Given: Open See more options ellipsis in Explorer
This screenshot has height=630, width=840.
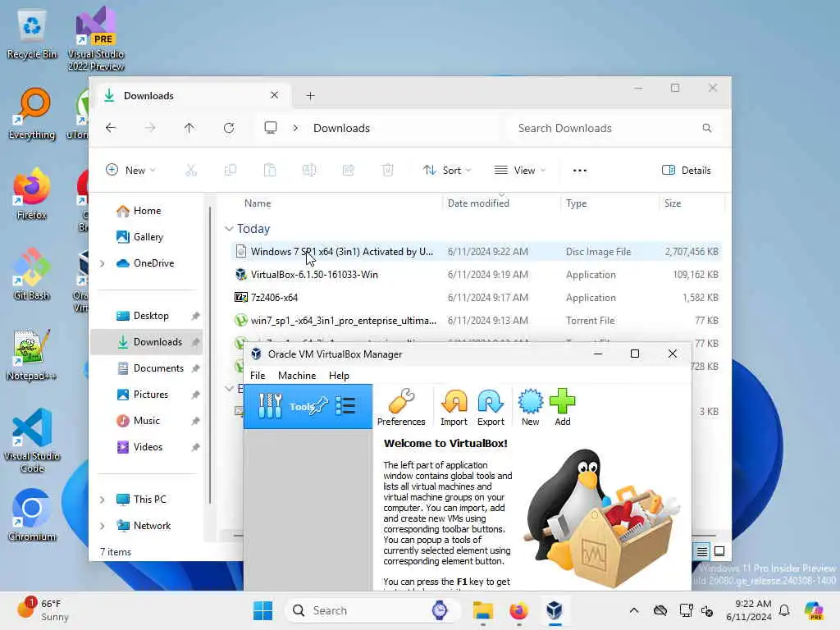Looking at the screenshot, I should click(x=580, y=171).
